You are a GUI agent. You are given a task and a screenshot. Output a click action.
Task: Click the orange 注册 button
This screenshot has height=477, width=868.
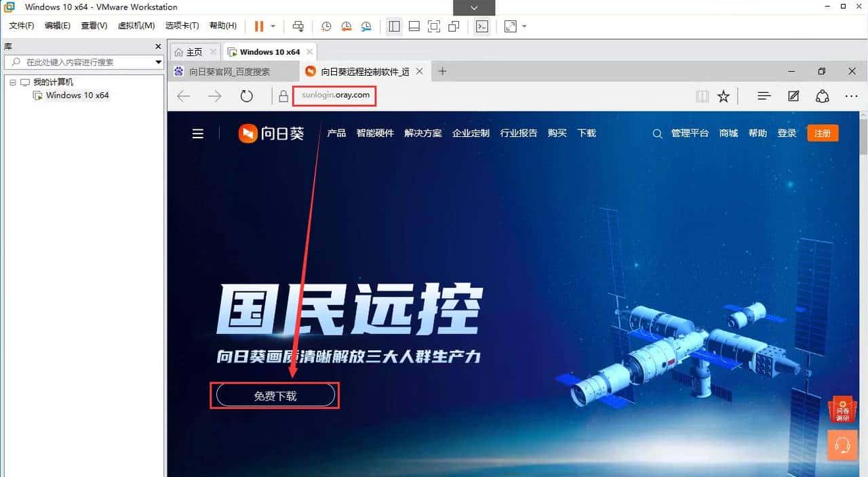point(823,133)
